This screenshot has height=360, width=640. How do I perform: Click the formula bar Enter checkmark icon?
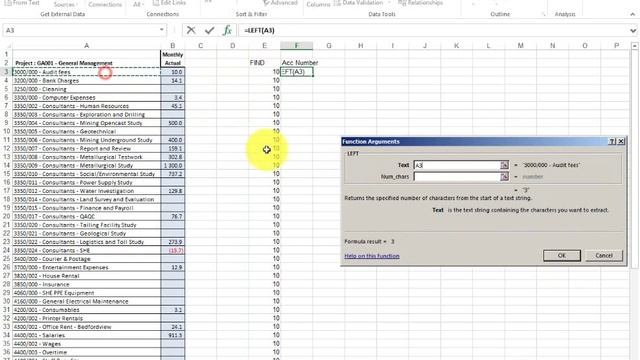click(x=209, y=30)
